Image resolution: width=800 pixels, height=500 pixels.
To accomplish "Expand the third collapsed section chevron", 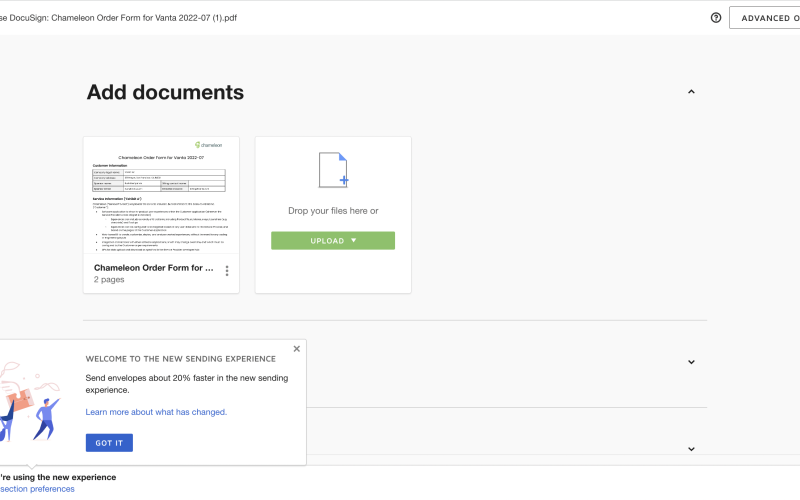I will click(691, 449).
